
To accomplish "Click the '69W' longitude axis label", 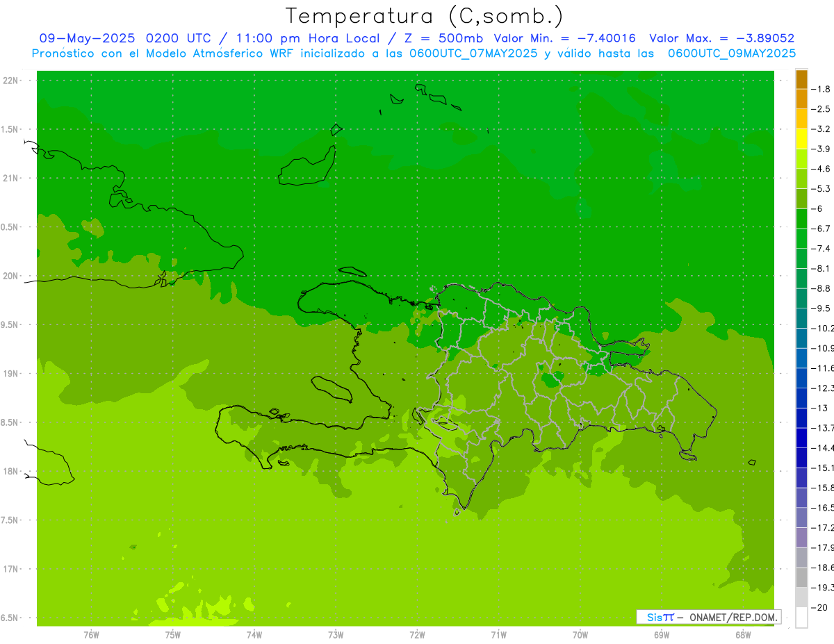I will point(662,635).
